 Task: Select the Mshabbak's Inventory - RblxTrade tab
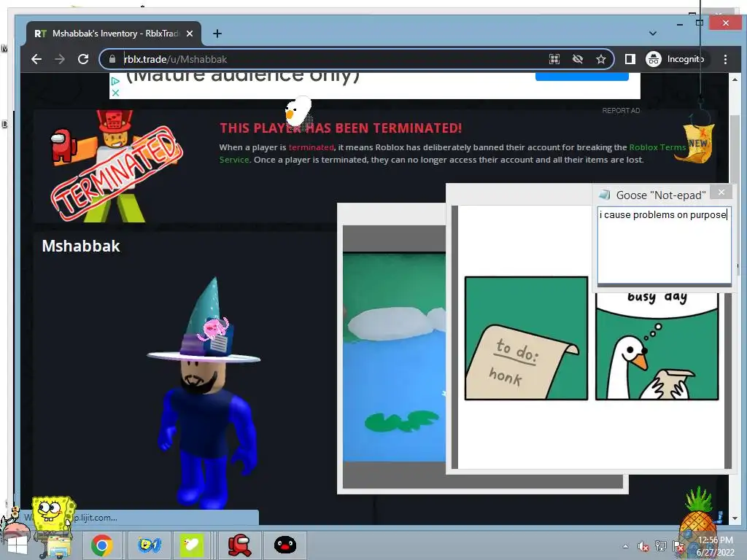click(x=113, y=34)
